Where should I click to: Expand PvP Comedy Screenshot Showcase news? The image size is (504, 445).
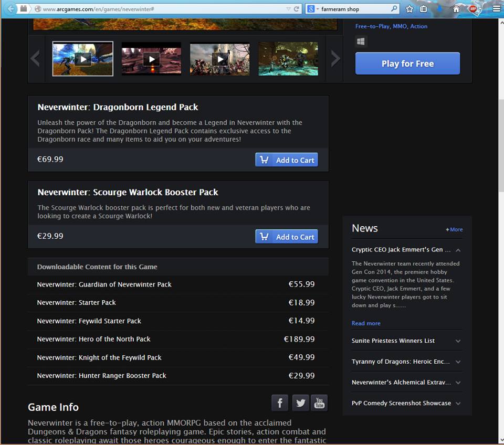(458, 404)
